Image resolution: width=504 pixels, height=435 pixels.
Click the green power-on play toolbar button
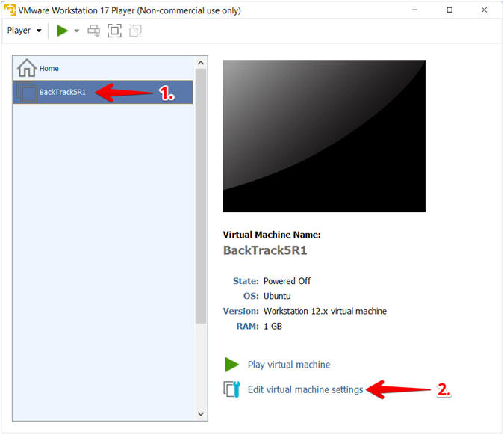[62, 31]
